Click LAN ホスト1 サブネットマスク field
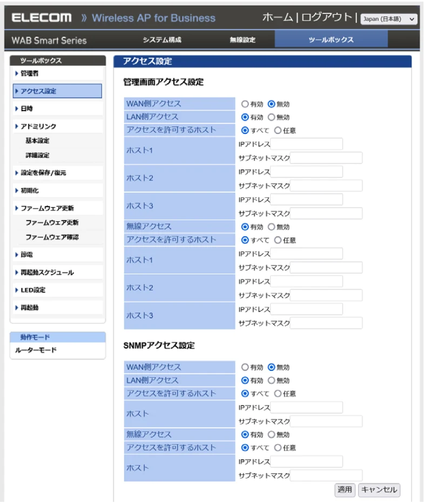 tap(326, 158)
